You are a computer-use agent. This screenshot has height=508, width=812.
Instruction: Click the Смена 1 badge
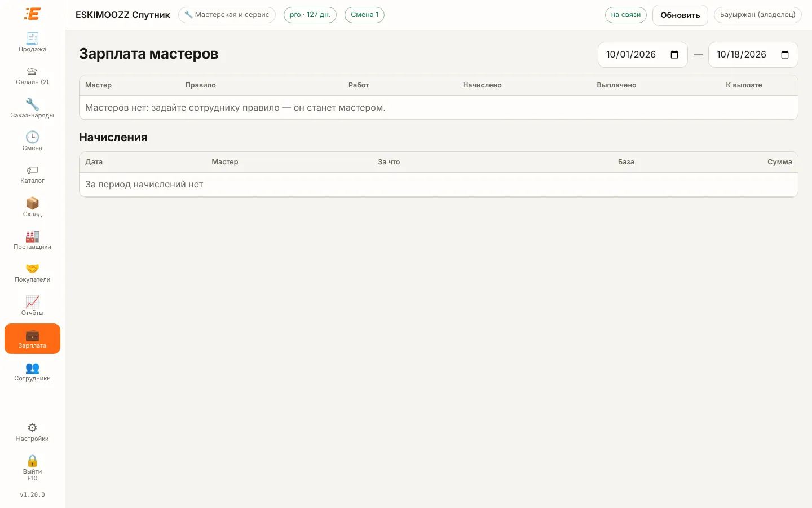coord(364,15)
